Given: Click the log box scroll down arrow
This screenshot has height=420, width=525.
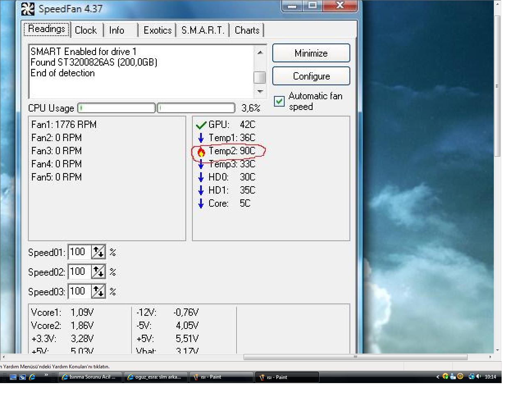Looking at the screenshot, I should pyautogui.click(x=260, y=91).
